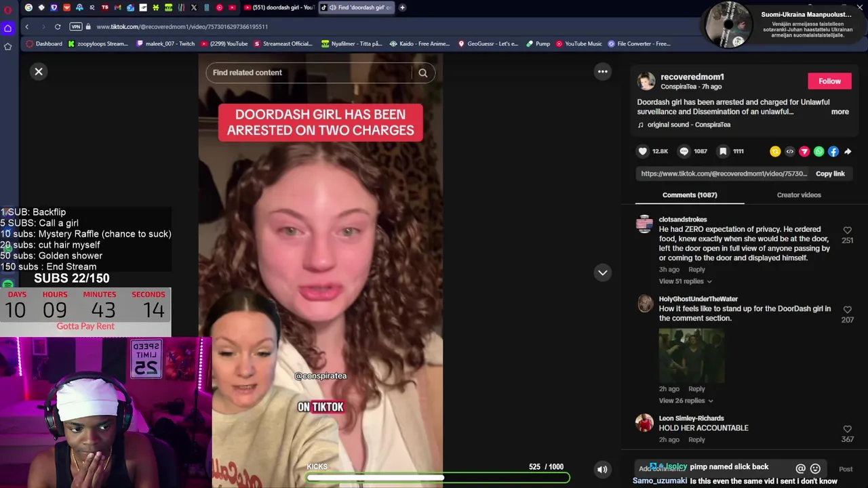The image size is (868, 488).
Task: Toggle the browser VPN badge
Action: pyautogui.click(x=76, y=26)
